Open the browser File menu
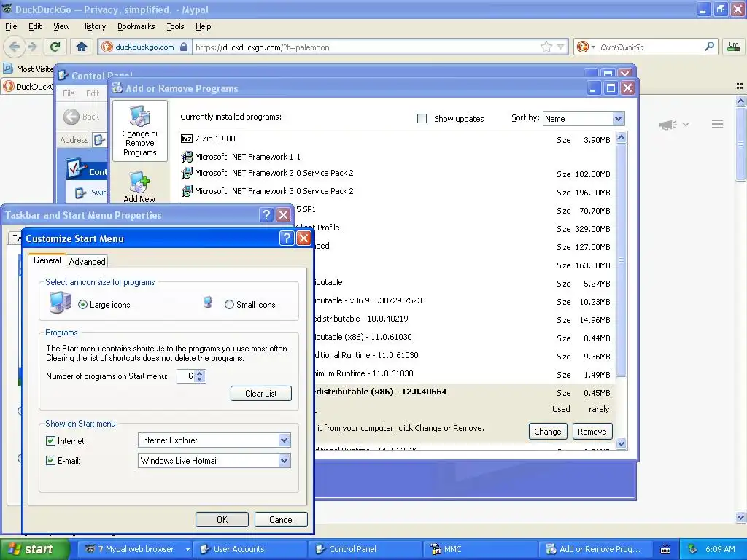 [11, 26]
